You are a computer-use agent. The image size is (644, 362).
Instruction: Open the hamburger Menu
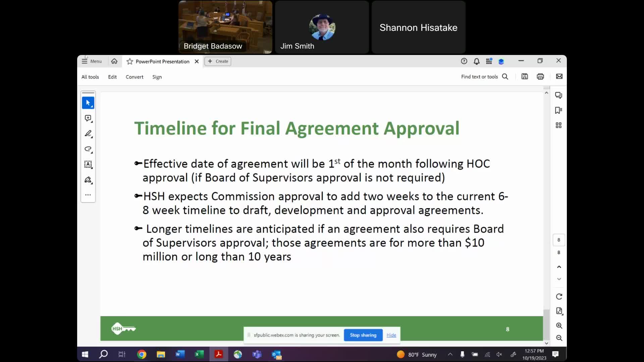pyautogui.click(x=92, y=61)
